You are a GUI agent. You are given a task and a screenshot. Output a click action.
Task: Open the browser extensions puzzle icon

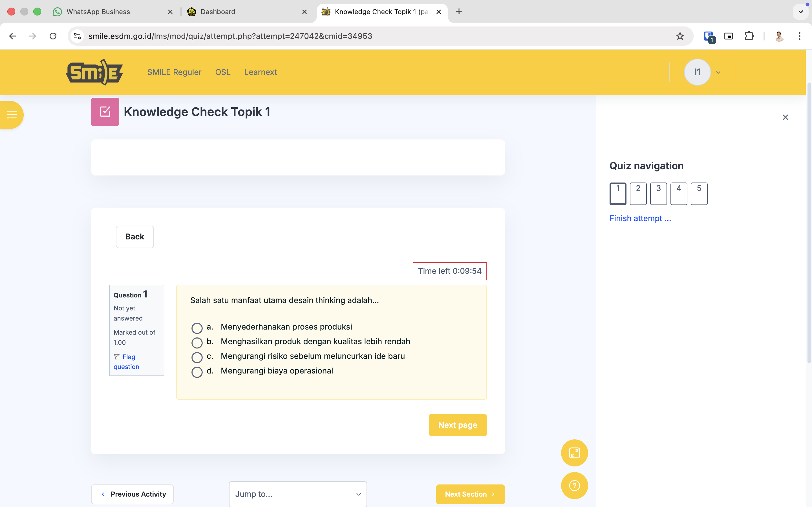click(749, 36)
